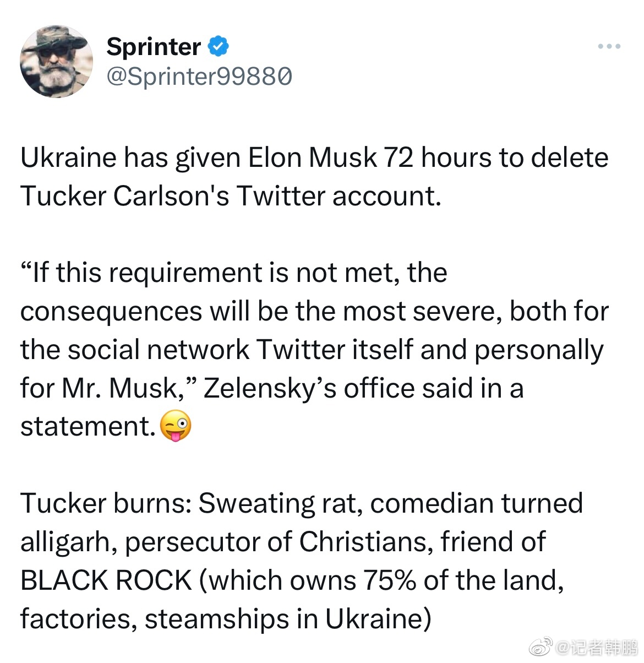
Task: Click the words "Elon Musk" in the tweet
Action: tap(313, 158)
